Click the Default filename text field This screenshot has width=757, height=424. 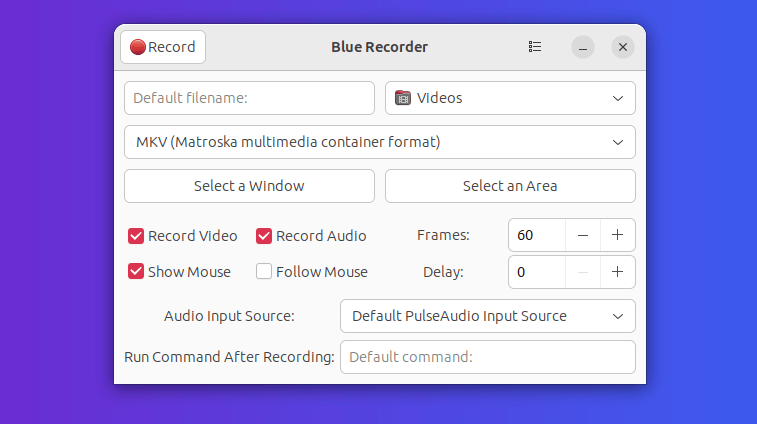coord(249,98)
